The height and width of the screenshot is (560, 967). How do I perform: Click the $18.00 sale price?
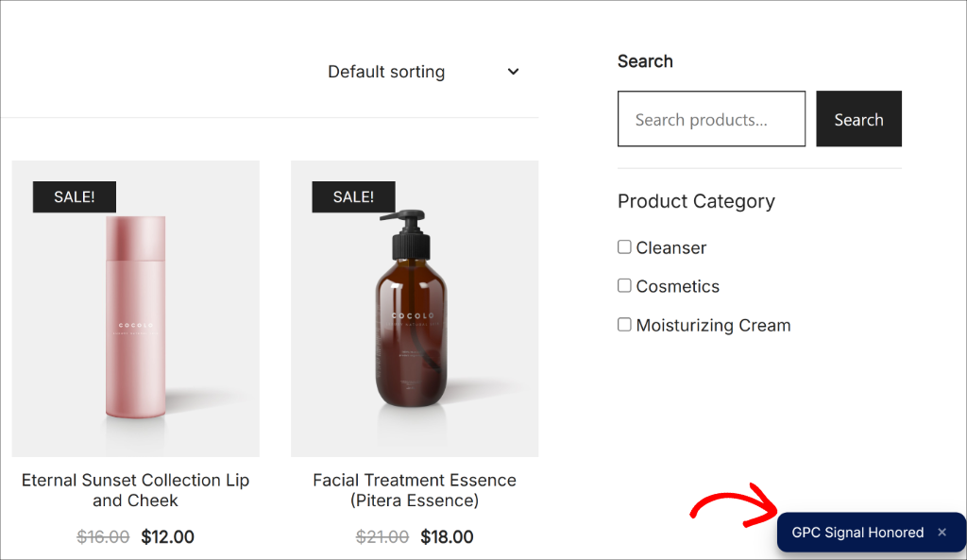447,537
